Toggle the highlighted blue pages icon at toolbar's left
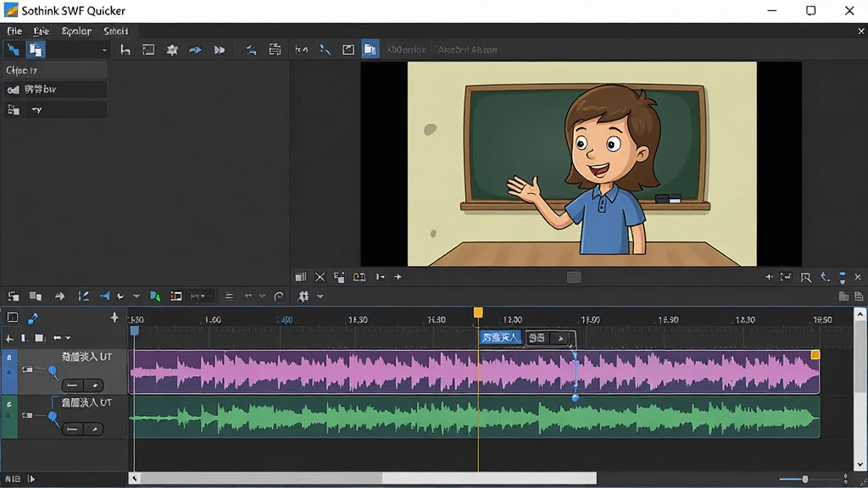The height and width of the screenshot is (488, 868). pyautogui.click(x=36, y=50)
